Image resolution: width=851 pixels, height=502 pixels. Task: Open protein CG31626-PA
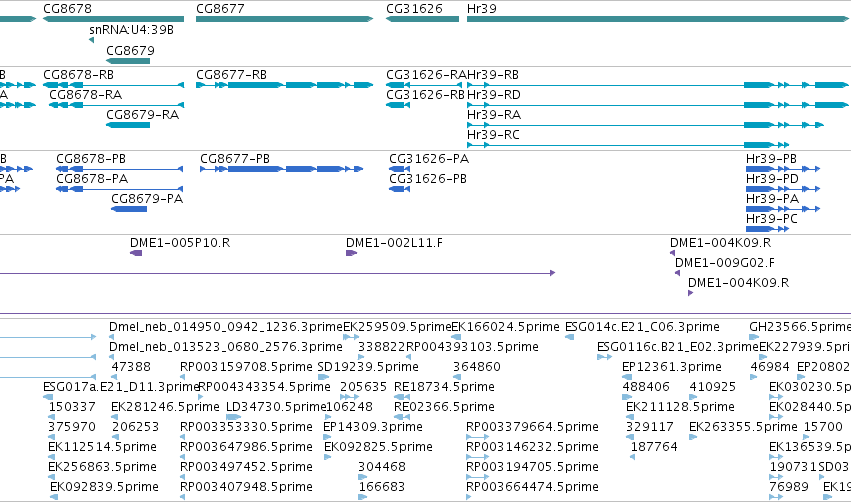429,158
